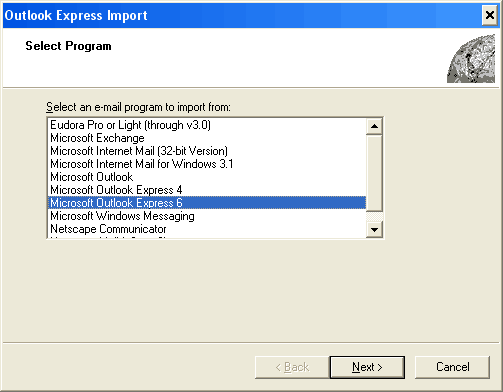Choose Microsoft Exchange from the list

pos(97,138)
